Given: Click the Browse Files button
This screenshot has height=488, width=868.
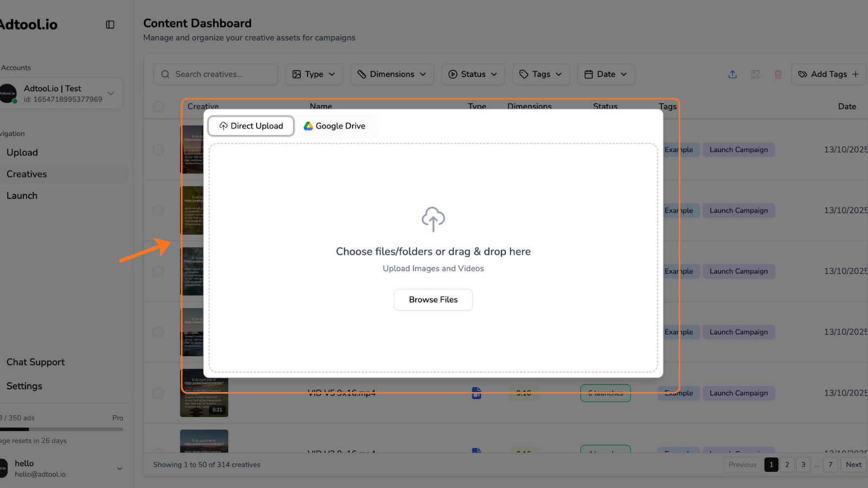Looking at the screenshot, I should tap(433, 299).
